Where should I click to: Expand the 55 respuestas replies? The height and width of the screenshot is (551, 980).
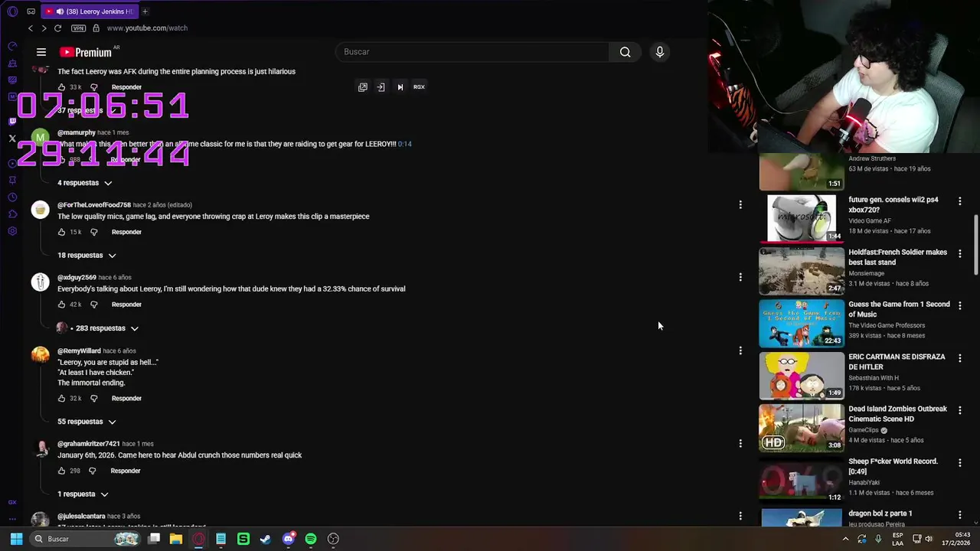[87, 422]
